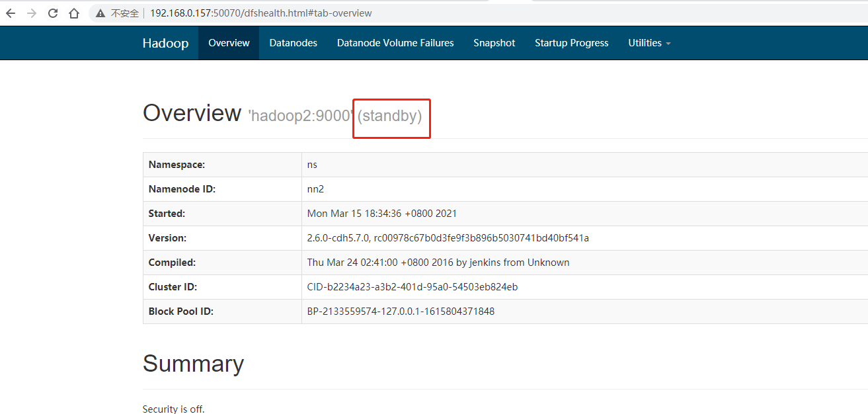Click the (standby) status text
The height and width of the screenshot is (414, 868).
[390, 116]
